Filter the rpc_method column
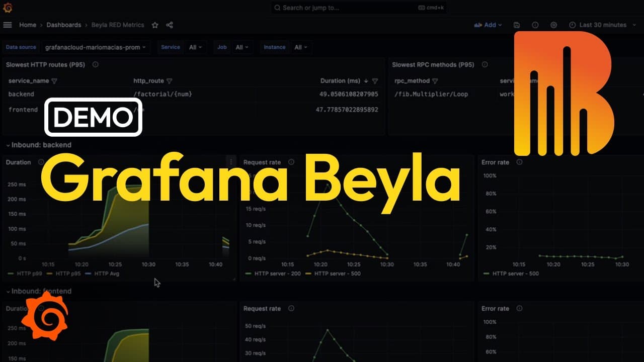Screen dimensions: 644x362 [435, 81]
